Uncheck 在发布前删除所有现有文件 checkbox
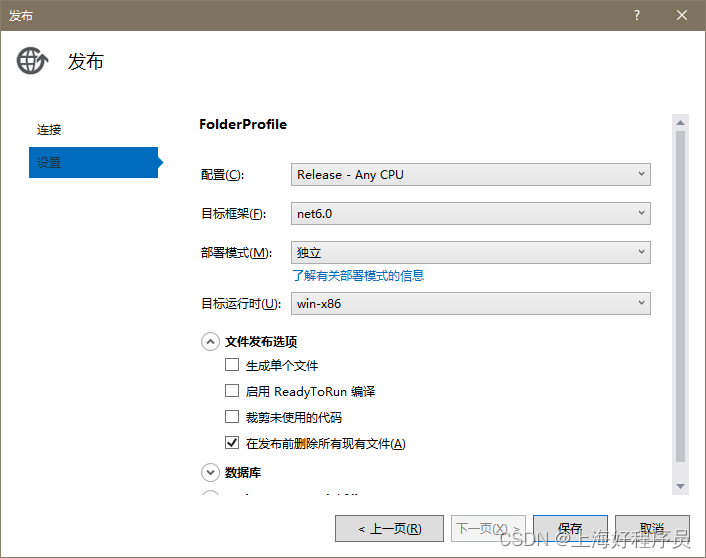706x558 pixels. [232, 443]
